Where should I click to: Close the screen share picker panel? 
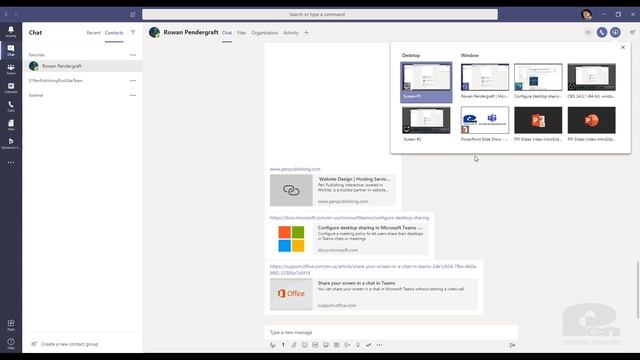623,47
